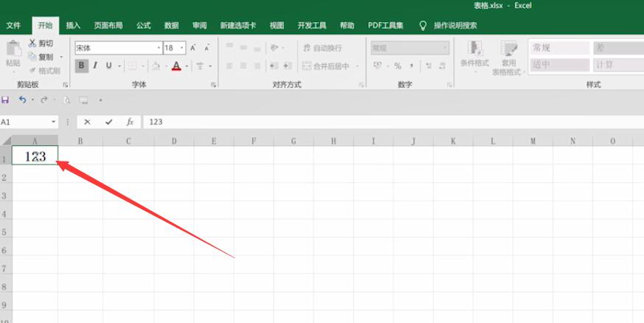The width and height of the screenshot is (644, 323).
Task: Open the font name dropdown showing 宋体
Action: (x=159, y=48)
